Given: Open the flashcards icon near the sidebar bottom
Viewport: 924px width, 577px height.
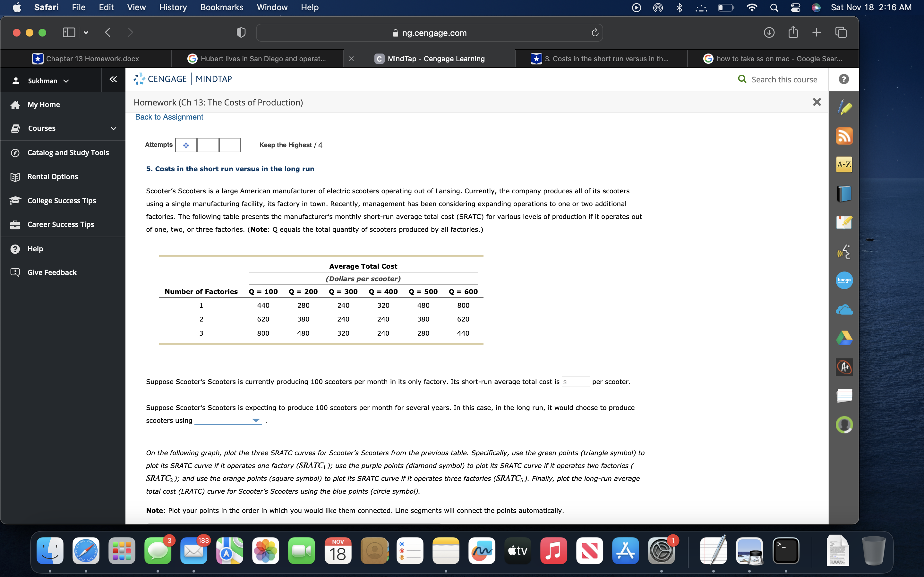Looking at the screenshot, I should (844, 396).
